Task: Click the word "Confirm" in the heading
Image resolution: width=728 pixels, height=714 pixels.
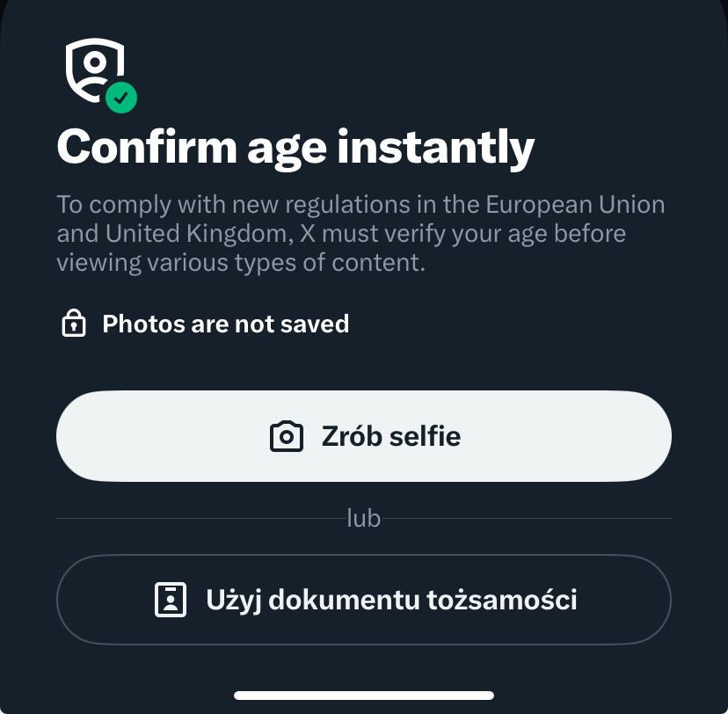Action: 145,147
